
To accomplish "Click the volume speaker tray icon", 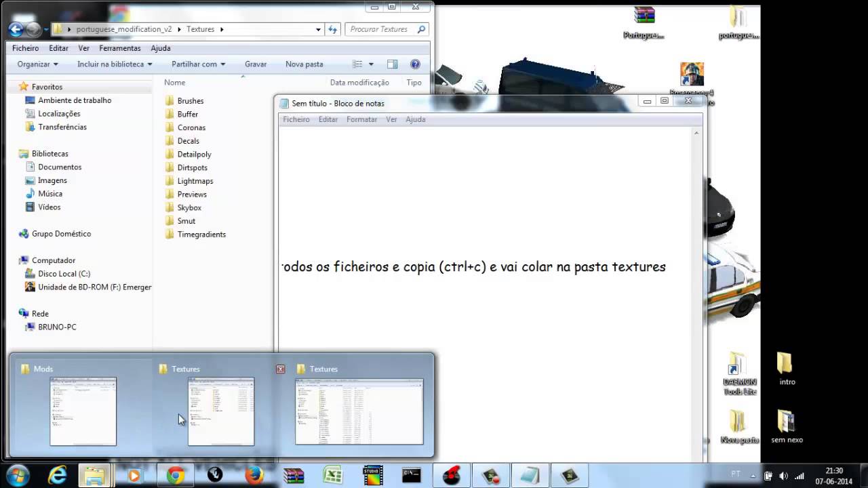I will (784, 476).
